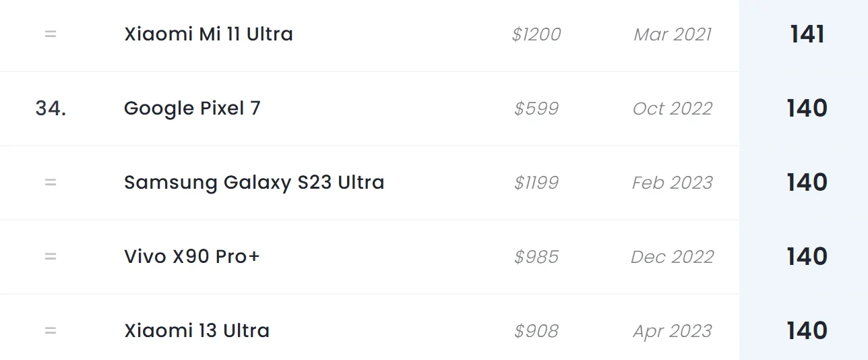868x360 pixels.
Task: Click the $599 price for Pixel 7
Action: [x=536, y=109]
